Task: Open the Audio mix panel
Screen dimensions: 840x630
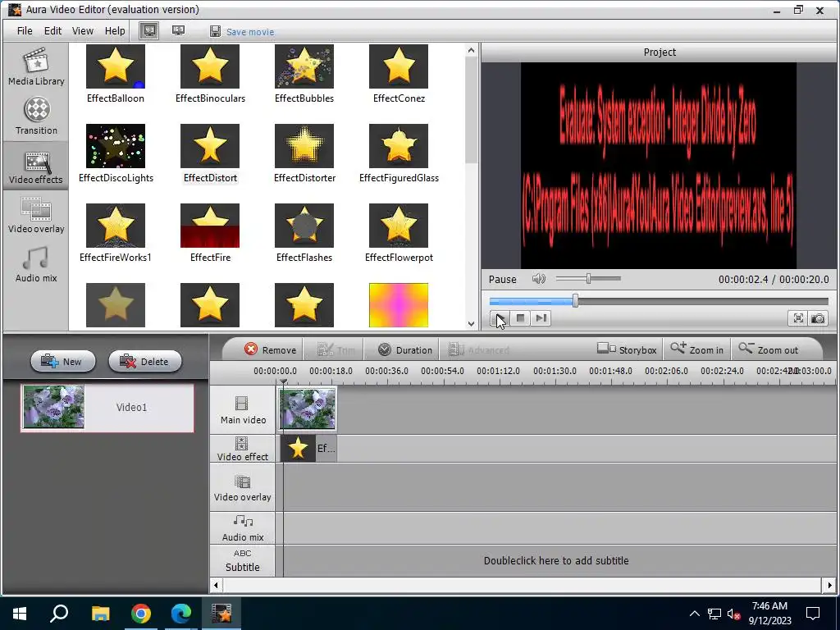Action: point(36,265)
